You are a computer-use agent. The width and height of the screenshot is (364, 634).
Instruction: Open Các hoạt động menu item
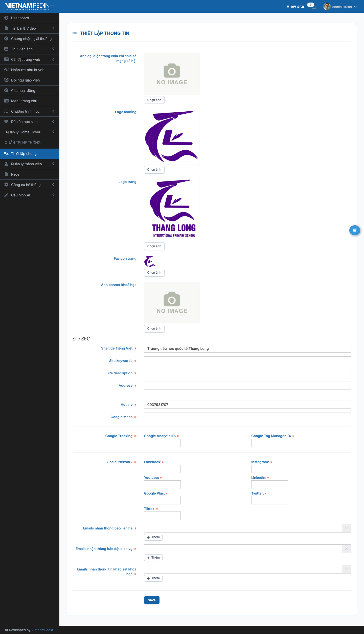tap(30, 91)
